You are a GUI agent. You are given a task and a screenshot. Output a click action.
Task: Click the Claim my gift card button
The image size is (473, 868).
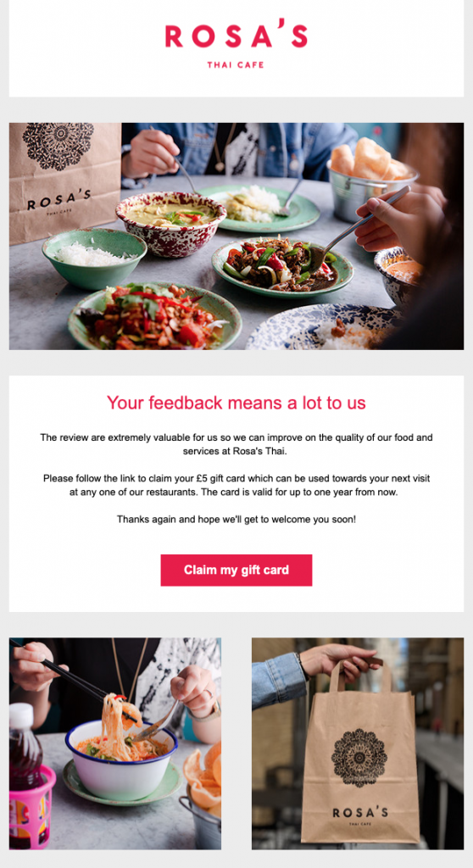coord(236,570)
